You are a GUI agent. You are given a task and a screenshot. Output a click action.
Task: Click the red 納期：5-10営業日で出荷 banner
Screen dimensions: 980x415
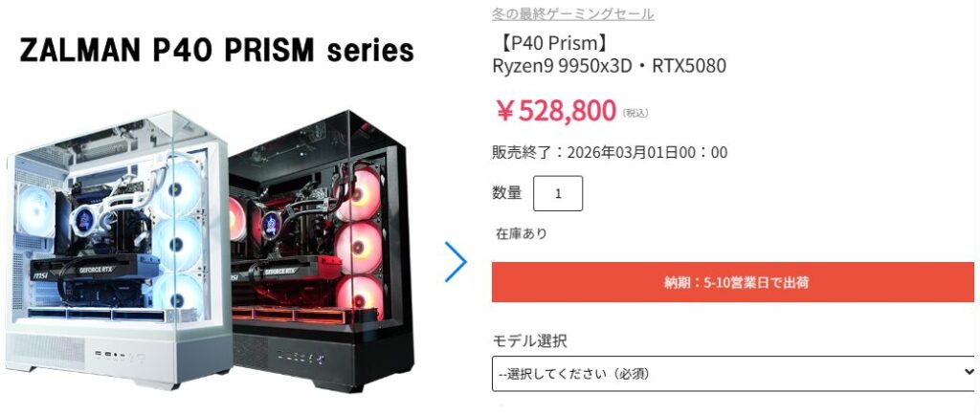point(732,282)
